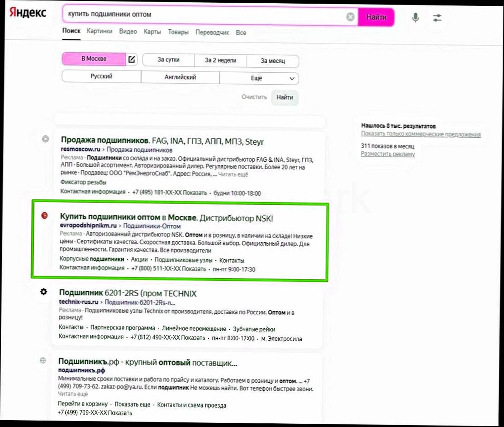Open the Акции sitelink
This screenshot has height=427, width=504.
pyautogui.click(x=139, y=259)
